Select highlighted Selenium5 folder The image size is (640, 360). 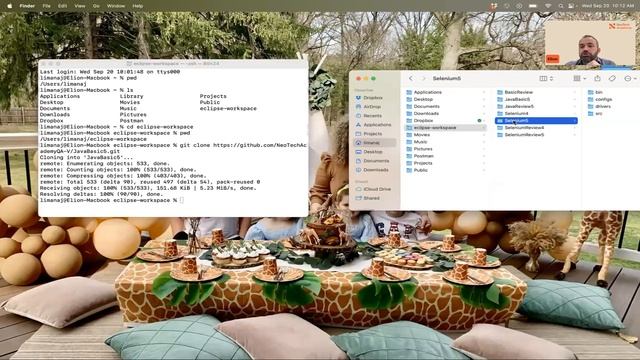tap(536, 121)
